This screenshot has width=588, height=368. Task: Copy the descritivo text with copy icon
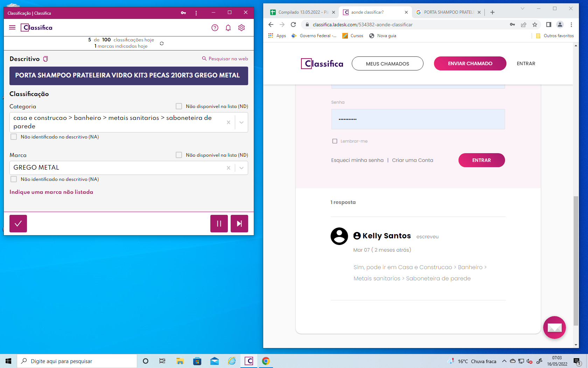click(x=45, y=59)
